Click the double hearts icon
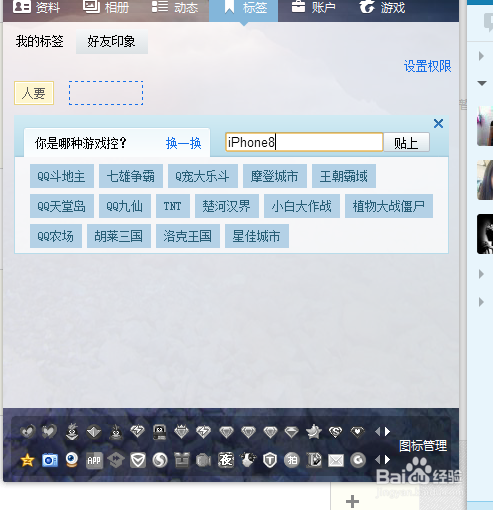Screen dimensions: 493x510 click(x=49, y=432)
